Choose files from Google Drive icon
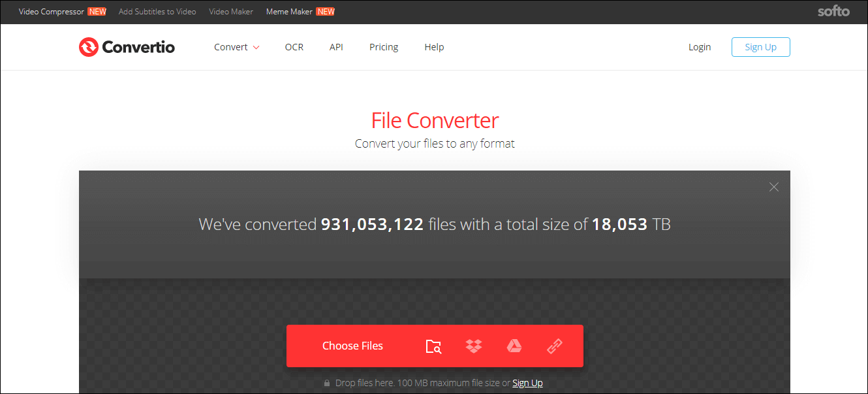868x394 pixels. [x=514, y=346]
